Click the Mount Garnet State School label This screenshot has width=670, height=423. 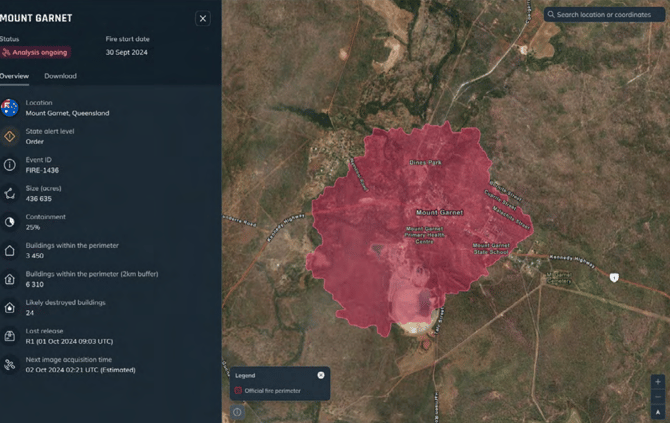coord(491,249)
